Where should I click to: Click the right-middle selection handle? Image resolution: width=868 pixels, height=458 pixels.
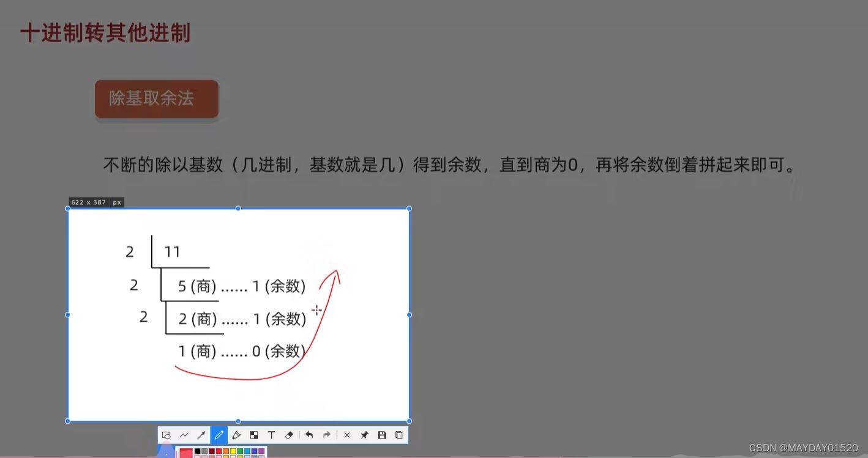pos(409,315)
